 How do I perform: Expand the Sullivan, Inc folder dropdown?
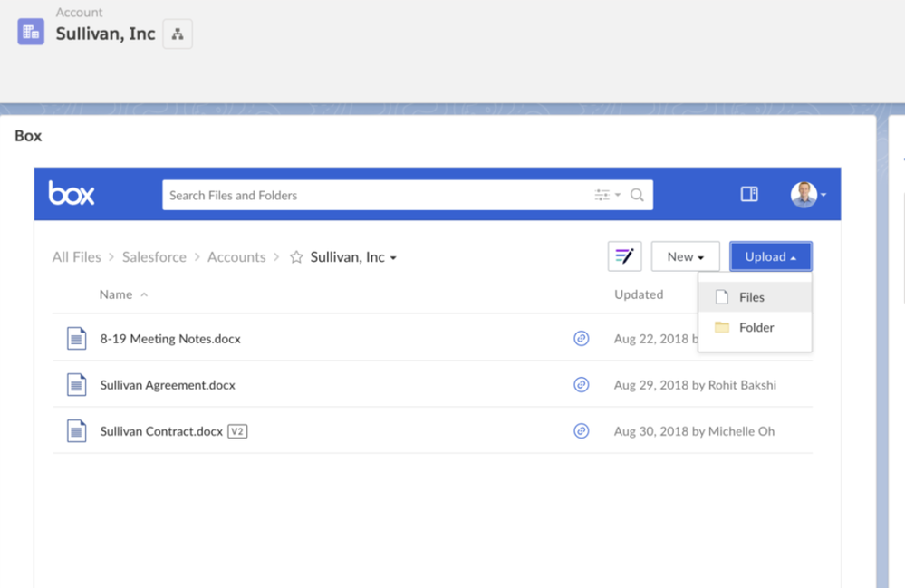393,258
